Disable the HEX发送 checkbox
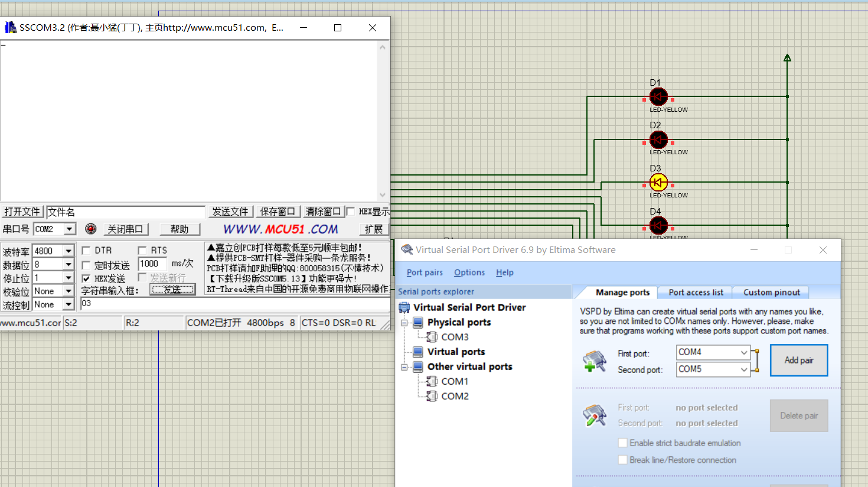This screenshot has width=868, height=487. (86, 278)
